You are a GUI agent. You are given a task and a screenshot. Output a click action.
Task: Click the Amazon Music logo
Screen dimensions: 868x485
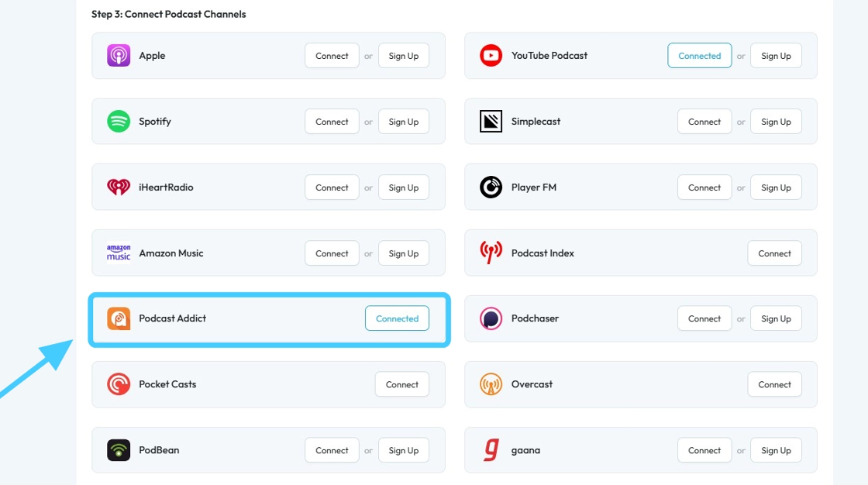coord(119,253)
